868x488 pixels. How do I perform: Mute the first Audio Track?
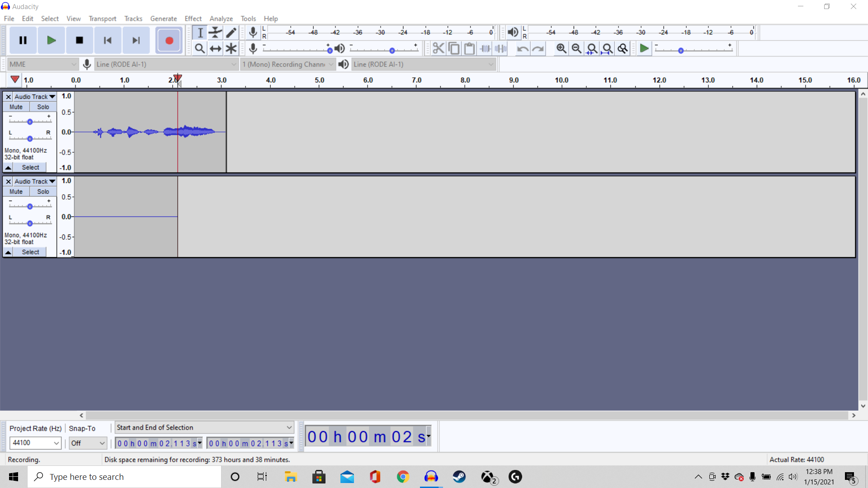pos(16,107)
